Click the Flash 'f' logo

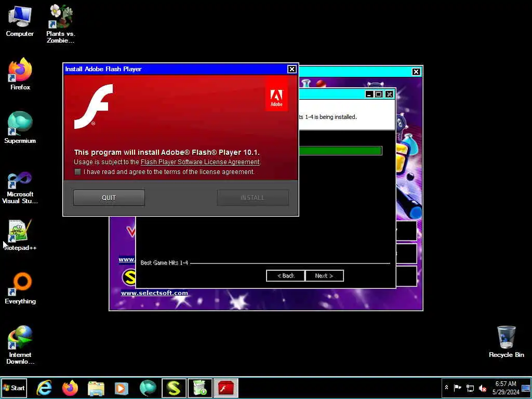click(x=94, y=107)
